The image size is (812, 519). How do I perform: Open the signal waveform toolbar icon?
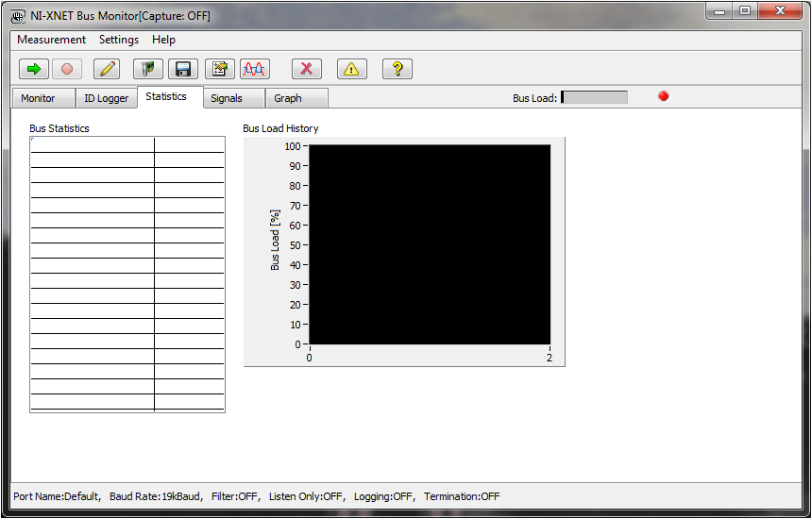(x=255, y=69)
